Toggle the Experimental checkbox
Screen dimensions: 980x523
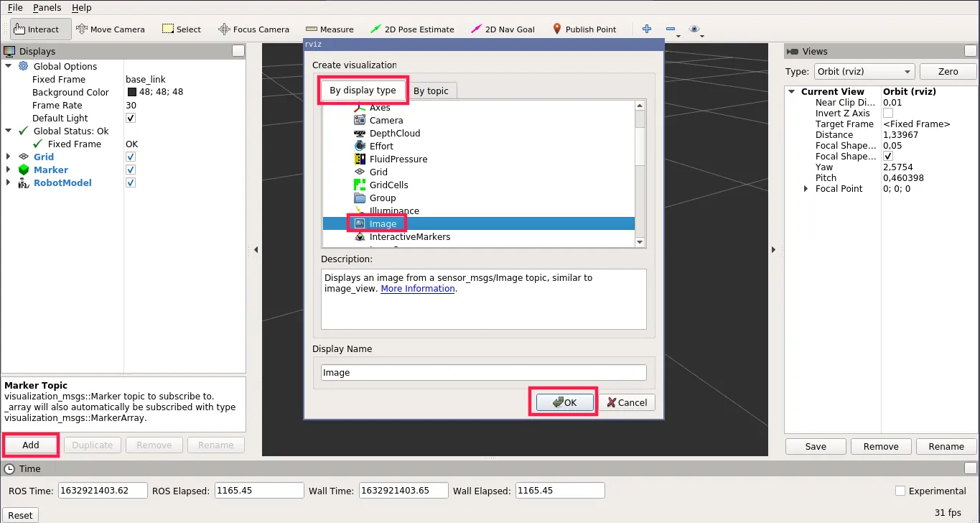899,491
